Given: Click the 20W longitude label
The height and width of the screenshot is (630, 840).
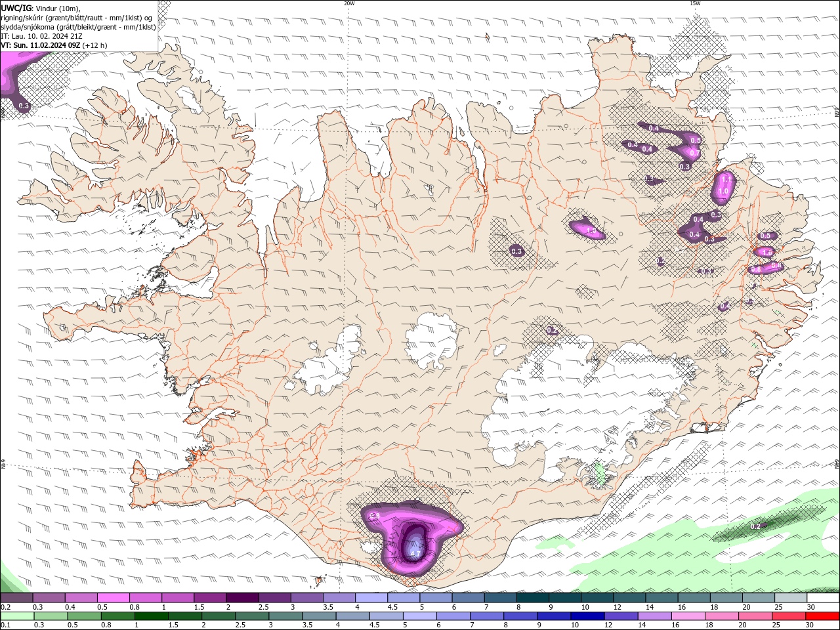Looking at the screenshot, I should click(349, 3).
